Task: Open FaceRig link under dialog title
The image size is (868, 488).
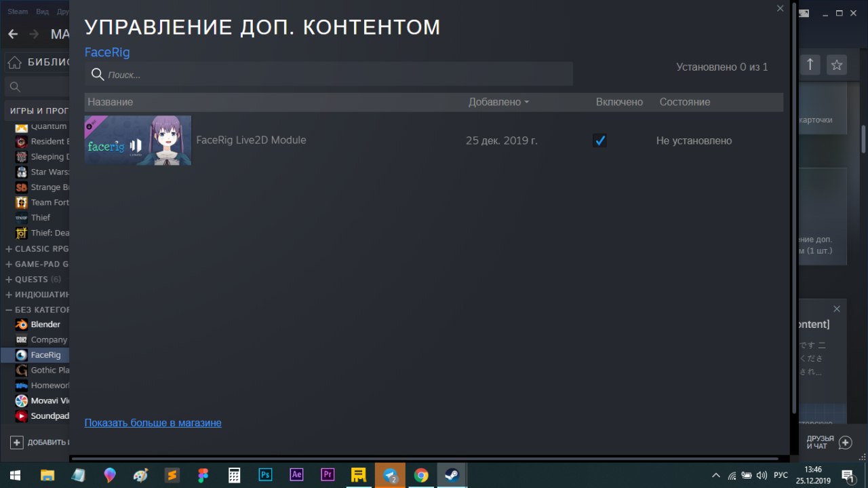Action: tap(107, 52)
